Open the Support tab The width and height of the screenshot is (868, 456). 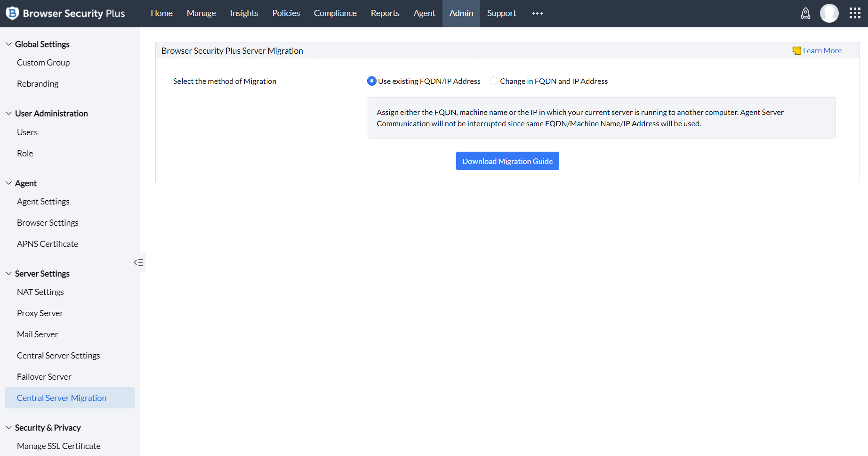(502, 13)
